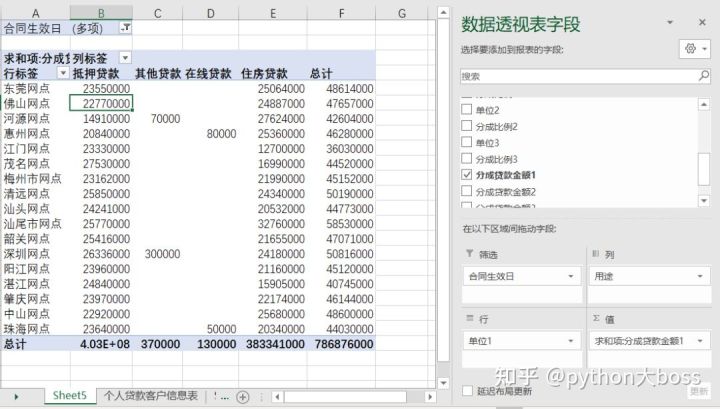Screen dimensions: 720x409
Task: Click horizontal scrollbar right arrow
Action: coord(430,397)
